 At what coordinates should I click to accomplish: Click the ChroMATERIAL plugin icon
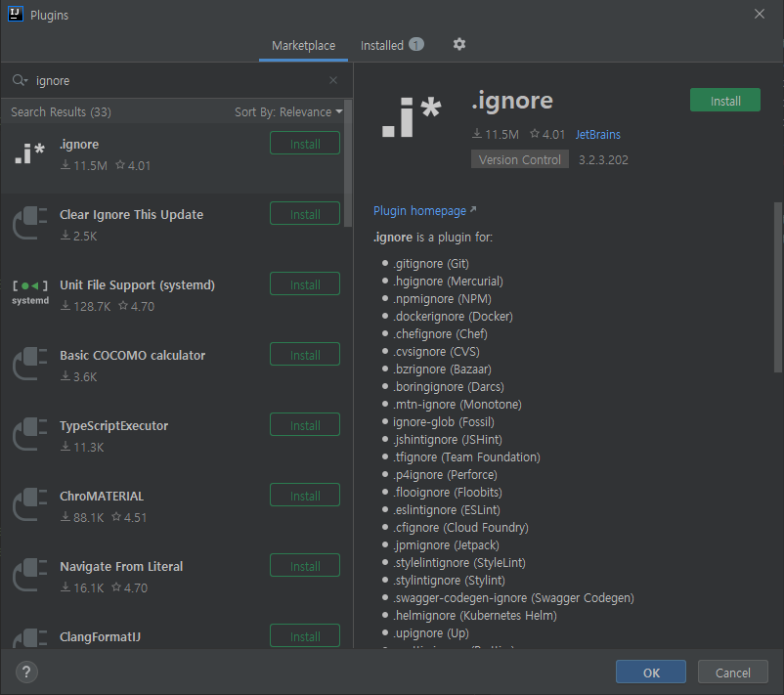tap(30, 505)
